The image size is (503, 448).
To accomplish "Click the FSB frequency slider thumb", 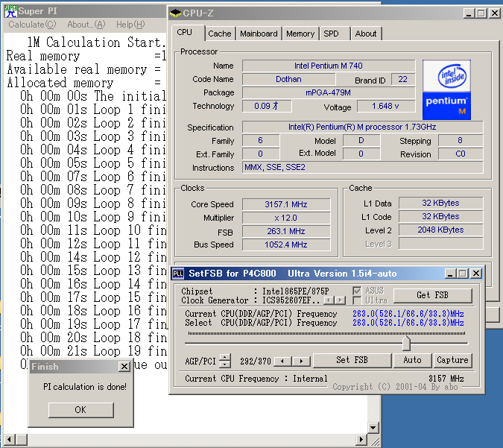I will tap(406, 343).
